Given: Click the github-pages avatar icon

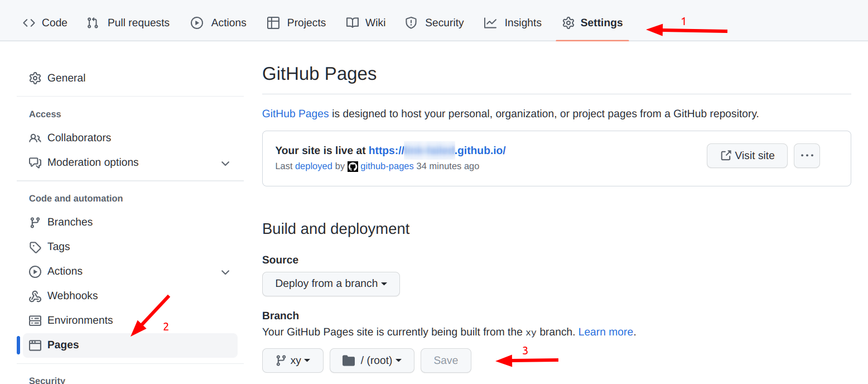Looking at the screenshot, I should point(353,166).
